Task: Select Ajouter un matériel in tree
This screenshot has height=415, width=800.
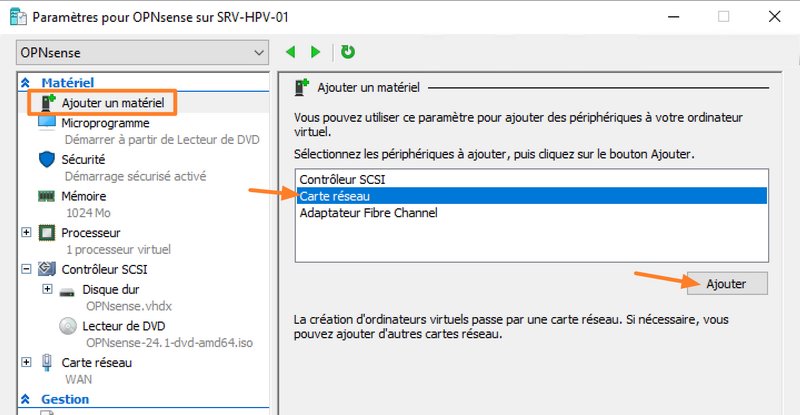Action: click(113, 103)
